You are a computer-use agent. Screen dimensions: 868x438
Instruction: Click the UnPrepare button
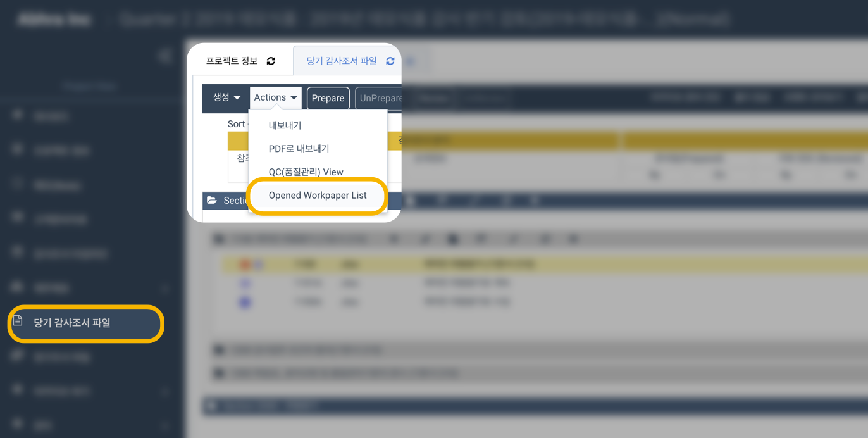tap(380, 98)
